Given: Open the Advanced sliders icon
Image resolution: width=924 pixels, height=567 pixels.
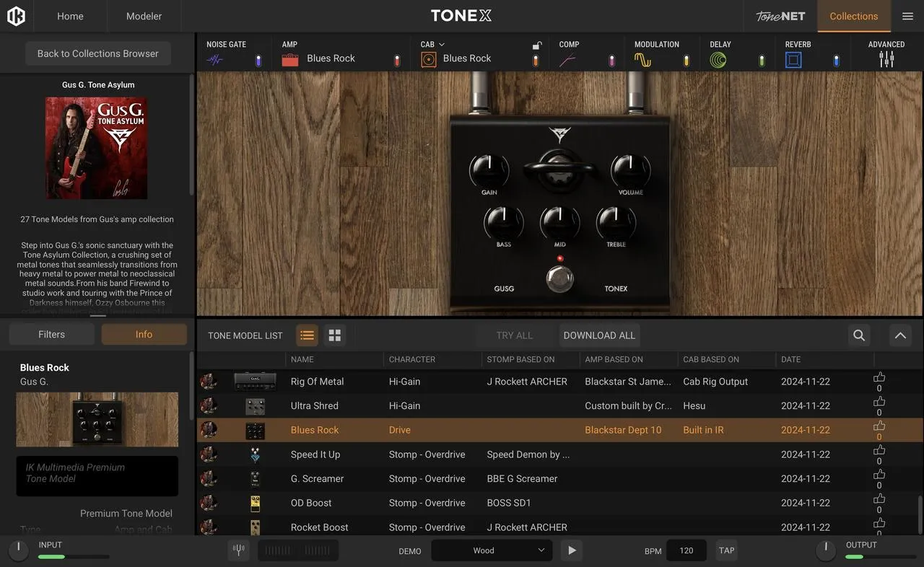Looking at the screenshot, I should click(x=886, y=60).
